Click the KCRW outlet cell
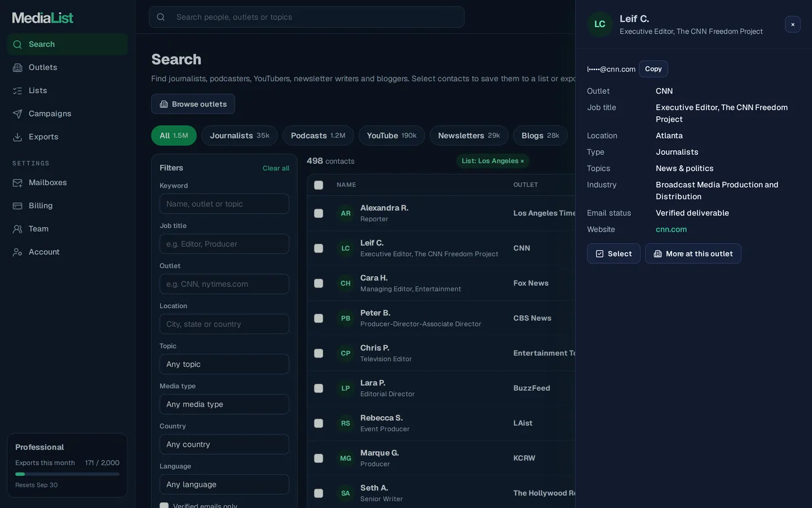This screenshot has width=812, height=508. coord(524,458)
